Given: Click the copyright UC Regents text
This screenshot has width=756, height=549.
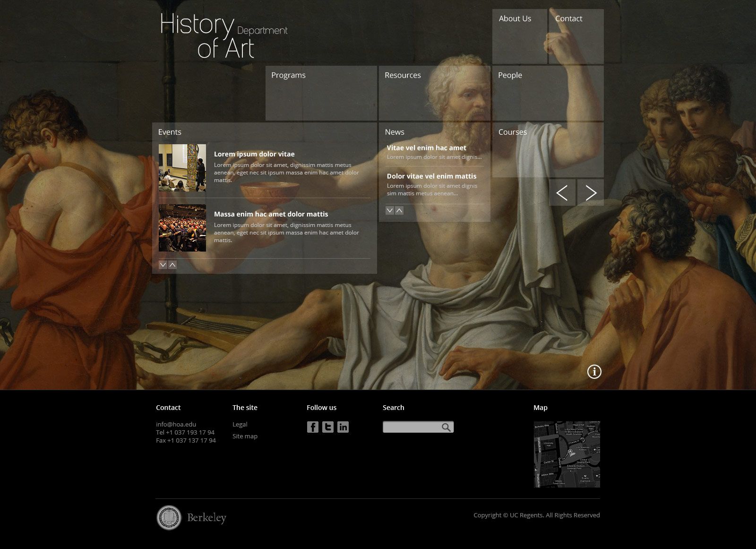Looking at the screenshot, I should click(537, 515).
